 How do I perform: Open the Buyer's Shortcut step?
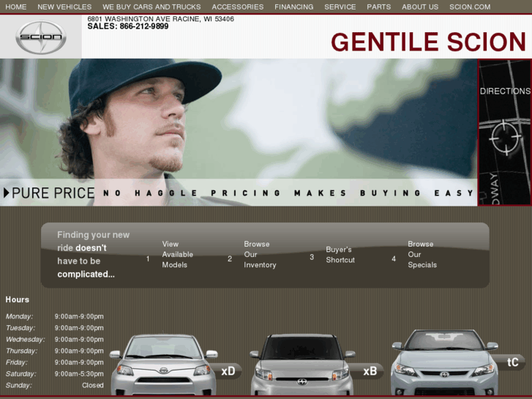tap(340, 254)
